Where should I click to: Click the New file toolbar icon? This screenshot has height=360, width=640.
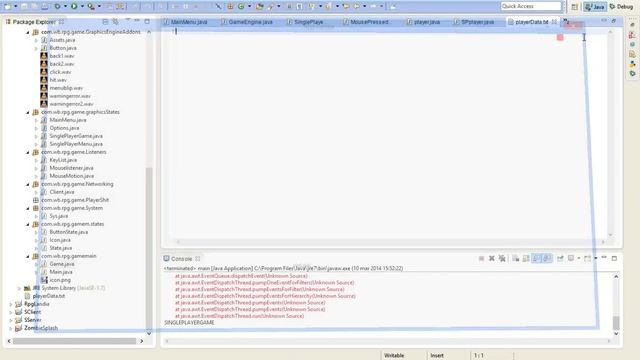pyautogui.click(x=7, y=6)
